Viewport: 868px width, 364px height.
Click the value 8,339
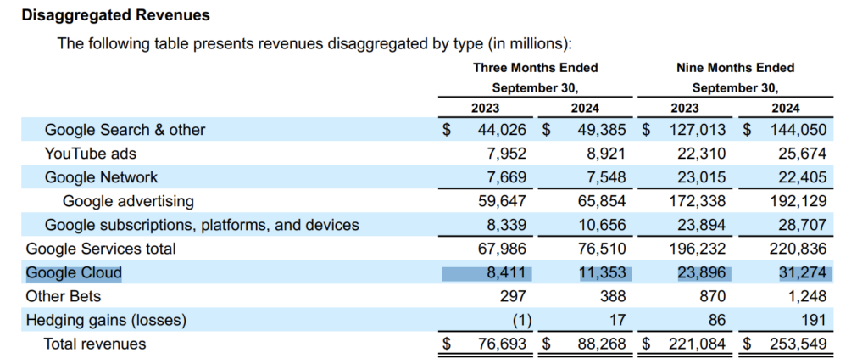[507, 225]
